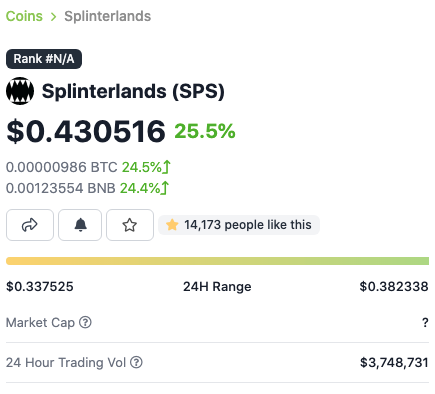This screenshot has height=394, width=435.
Task: Click the BNB 24.4% up arrow
Action: coord(165,188)
